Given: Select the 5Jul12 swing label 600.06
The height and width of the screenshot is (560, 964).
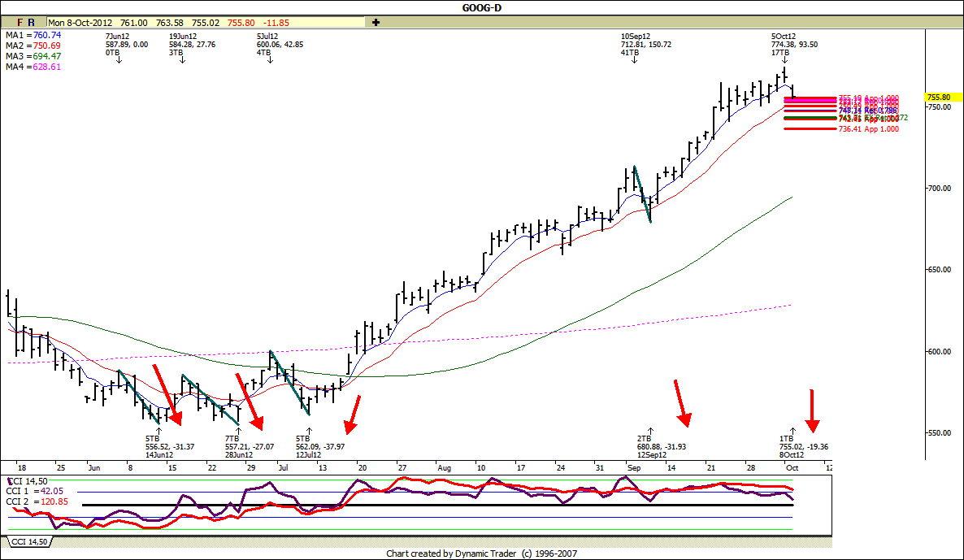Looking at the screenshot, I should point(280,44).
